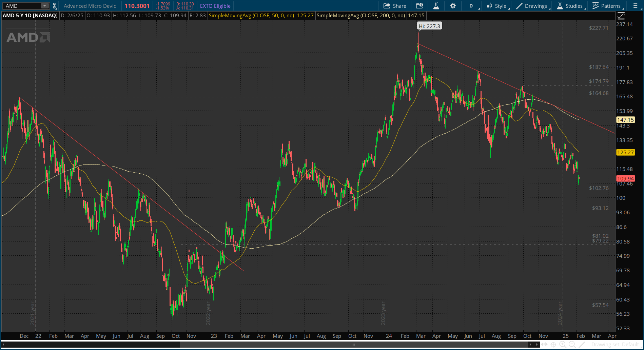Click the $164.68 price level label
The height and width of the screenshot is (350, 644).
pyautogui.click(x=599, y=93)
